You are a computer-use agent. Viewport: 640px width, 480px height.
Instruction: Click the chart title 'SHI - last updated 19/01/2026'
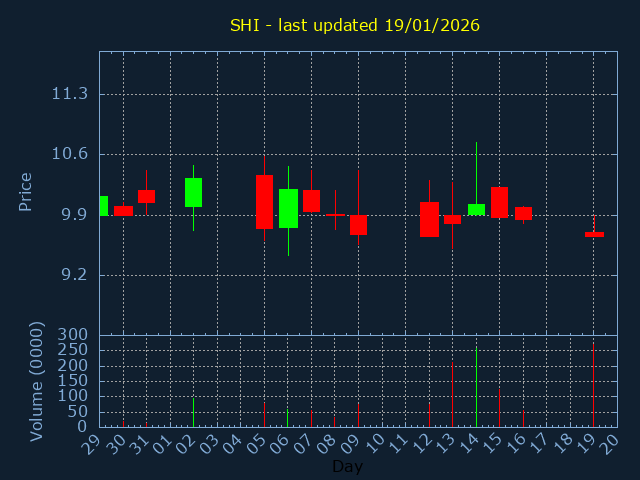[355, 25]
